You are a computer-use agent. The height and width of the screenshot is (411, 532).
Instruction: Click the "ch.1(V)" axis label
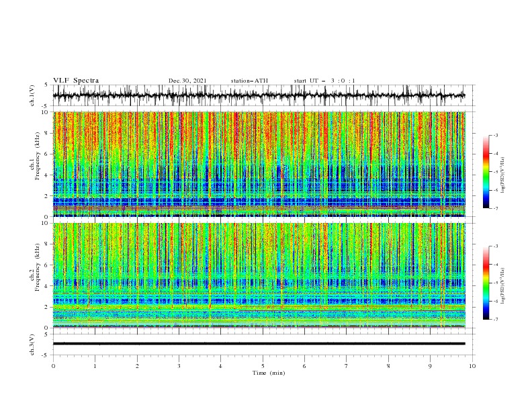(32, 95)
